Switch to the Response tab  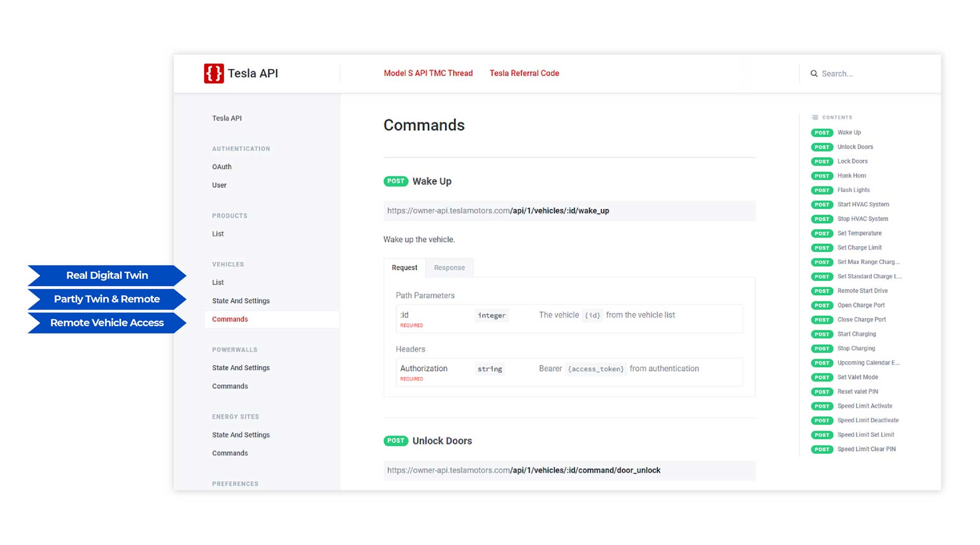tap(449, 267)
